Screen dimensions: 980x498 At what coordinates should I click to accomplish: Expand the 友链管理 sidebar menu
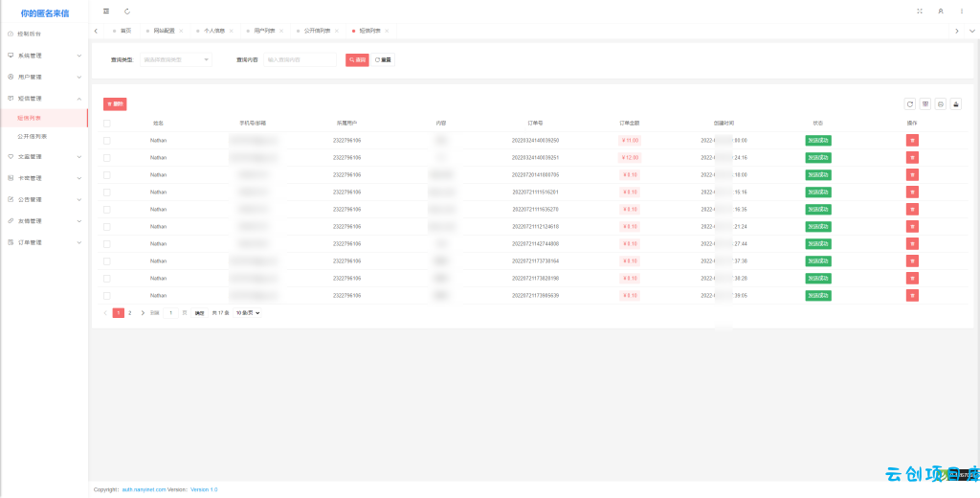[x=44, y=221]
